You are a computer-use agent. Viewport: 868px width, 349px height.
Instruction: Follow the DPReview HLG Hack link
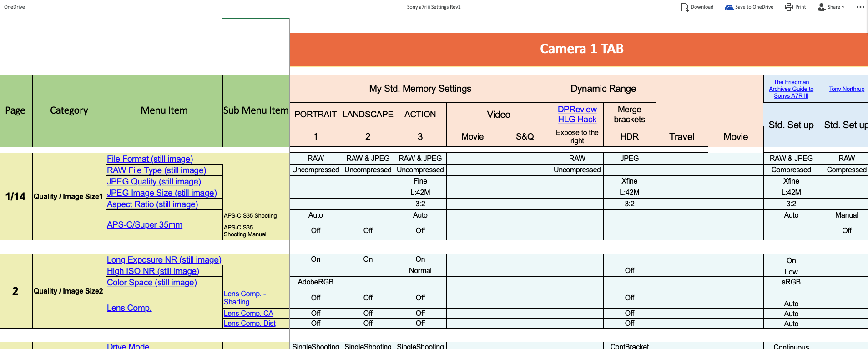point(577,115)
